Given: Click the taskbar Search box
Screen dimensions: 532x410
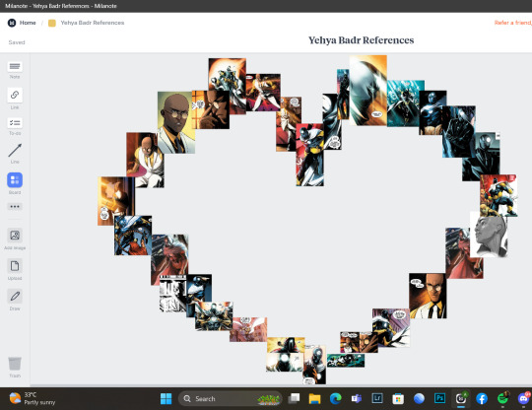Looking at the screenshot, I should click(231, 399).
